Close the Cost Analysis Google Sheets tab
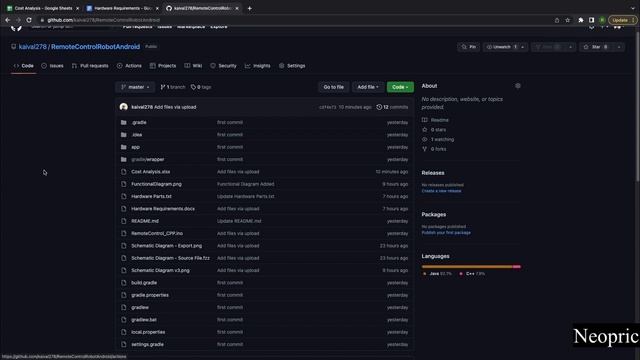 tap(78, 8)
